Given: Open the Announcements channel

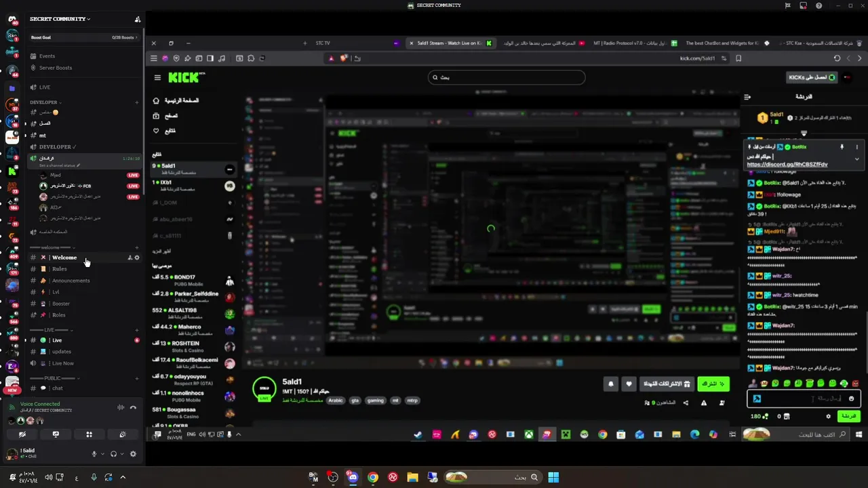Looking at the screenshot, I should pos(84,281).
